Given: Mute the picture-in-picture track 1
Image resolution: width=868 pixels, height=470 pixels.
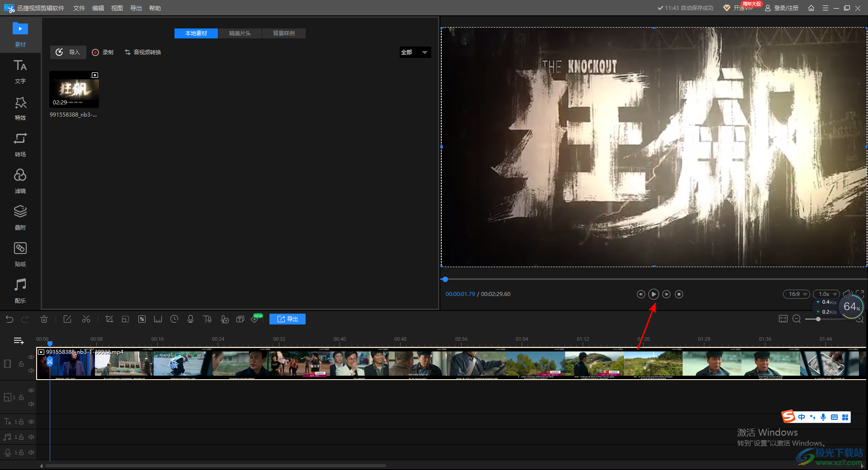Looking at the screenshot, I should (x=31, y=404).
